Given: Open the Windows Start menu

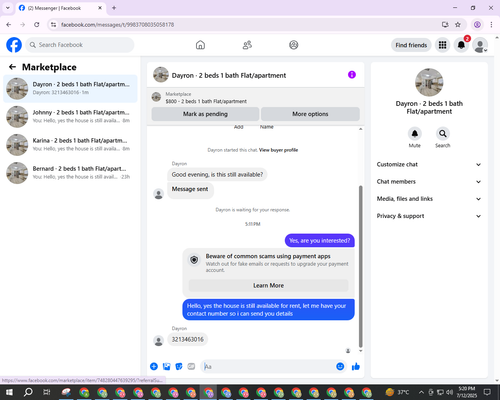Looking at the screenshot, I should (9, 392).
